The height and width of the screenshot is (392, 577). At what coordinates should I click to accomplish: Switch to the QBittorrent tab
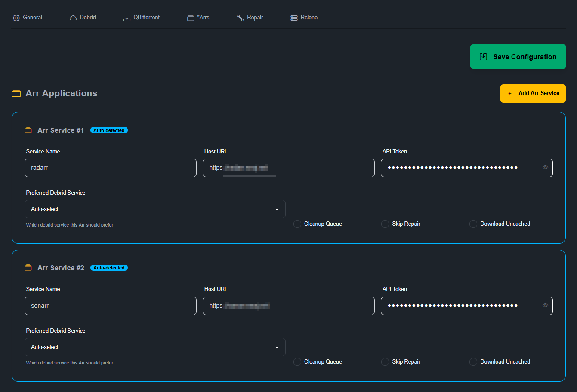click(x=142, y=18)
